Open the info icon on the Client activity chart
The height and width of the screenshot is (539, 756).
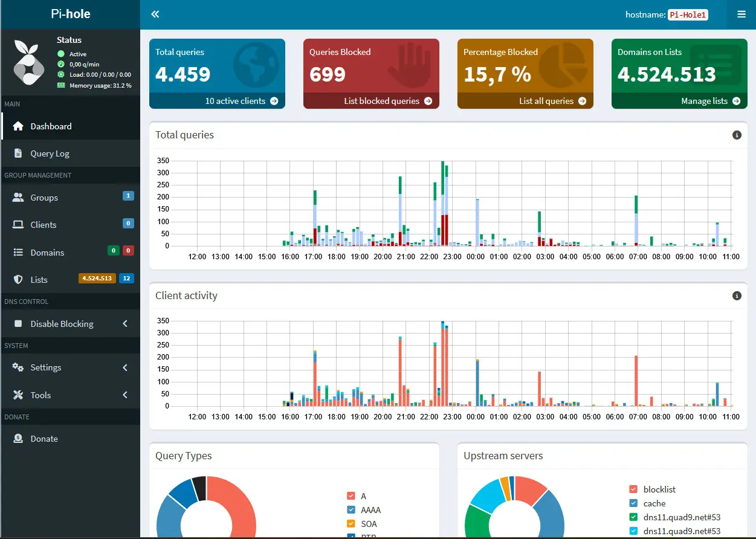tap(737, 295)
